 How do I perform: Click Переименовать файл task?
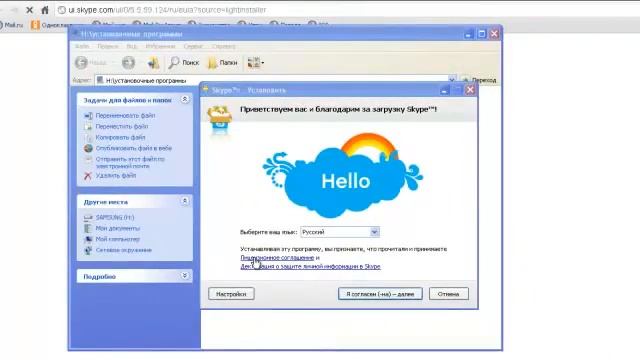tap(125, 116)
